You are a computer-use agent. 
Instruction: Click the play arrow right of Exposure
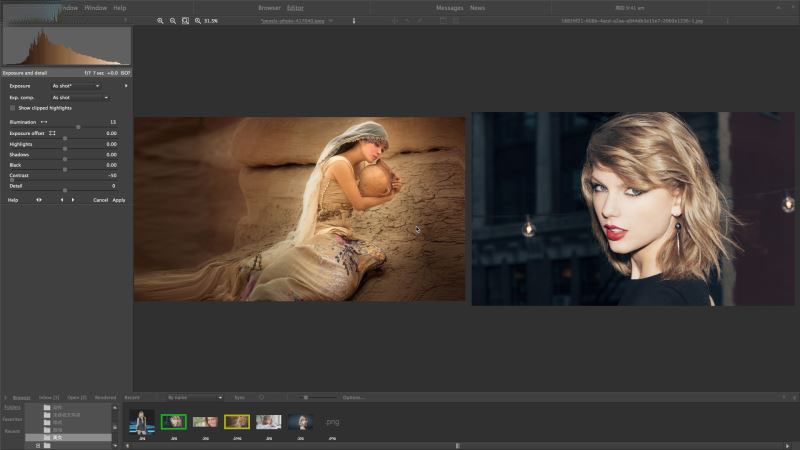pos(126,86)
